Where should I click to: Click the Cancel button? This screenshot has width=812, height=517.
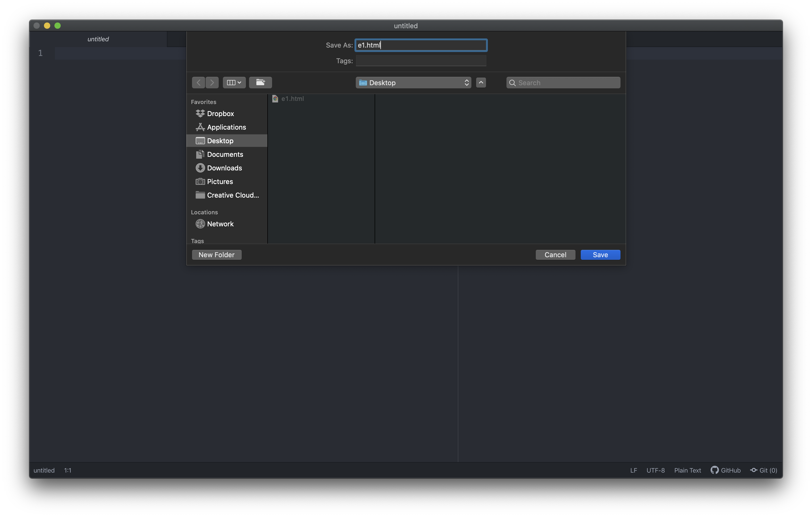click(555, 254)
